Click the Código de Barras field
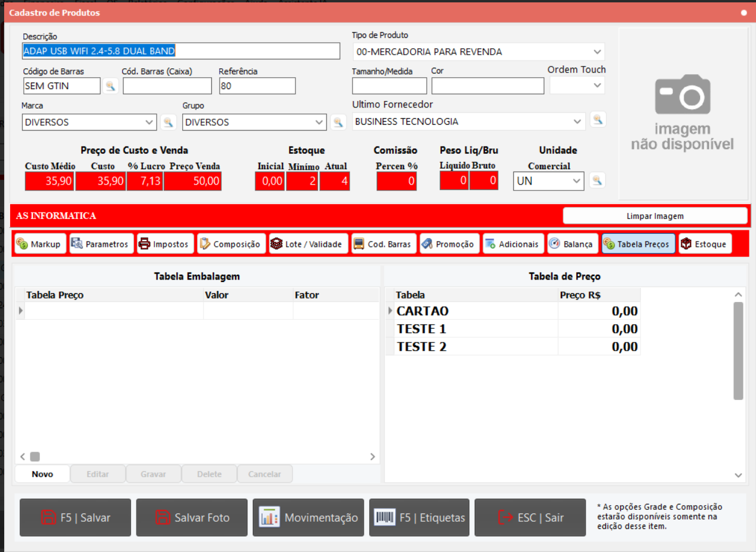The height and width of the screenshot is (552, 756). click(62, 86)
